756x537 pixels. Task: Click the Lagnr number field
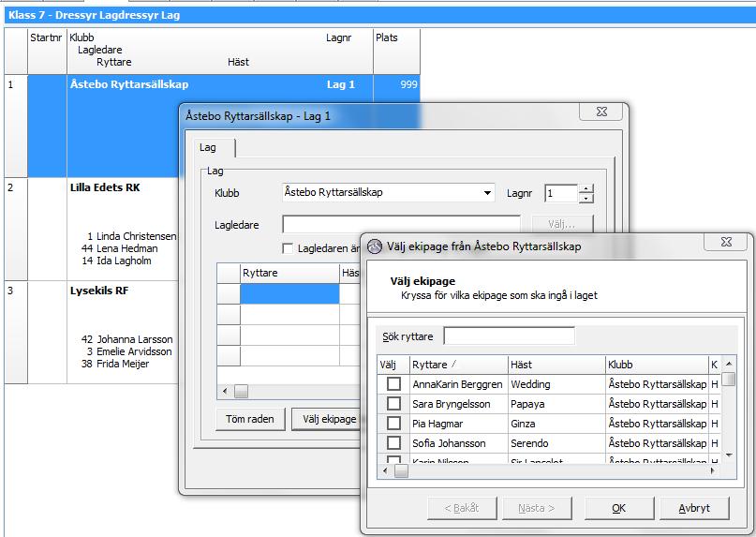click(x=561, y=193)
